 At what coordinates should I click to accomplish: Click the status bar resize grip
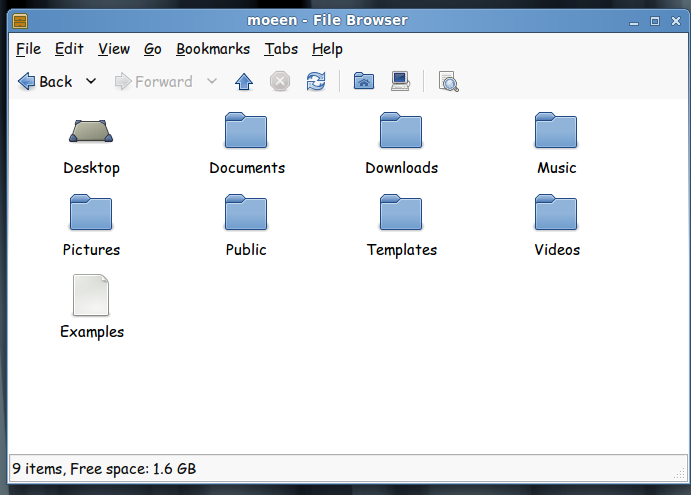coord(680,474)
